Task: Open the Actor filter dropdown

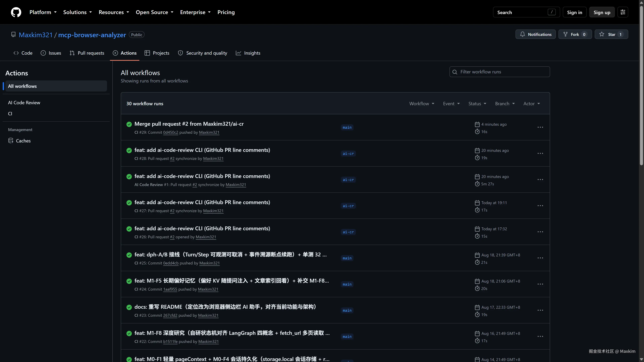Action: click(x=532, y=104)
